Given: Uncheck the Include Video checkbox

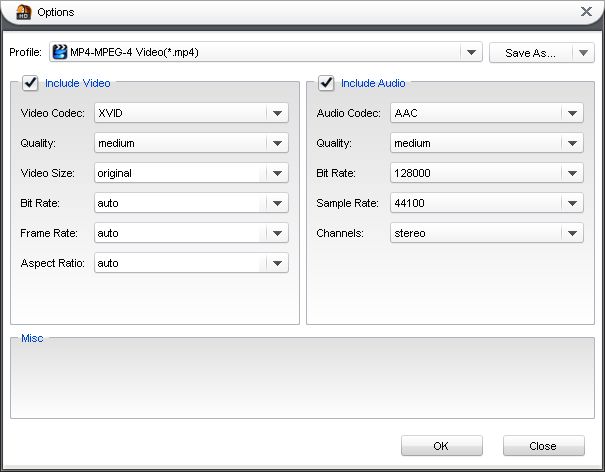Looking at the screenshot, I should [30, 83].
